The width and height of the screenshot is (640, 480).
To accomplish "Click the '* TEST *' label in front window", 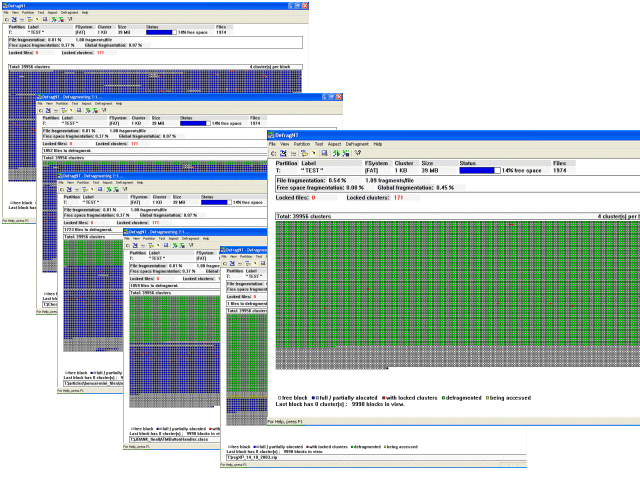I will [x=312, y=171].
